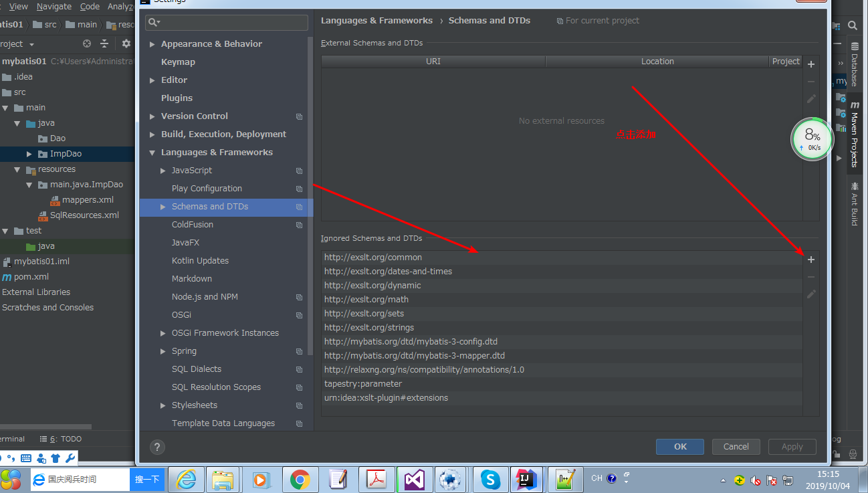Click OK to confirm settings

[680, 446]
